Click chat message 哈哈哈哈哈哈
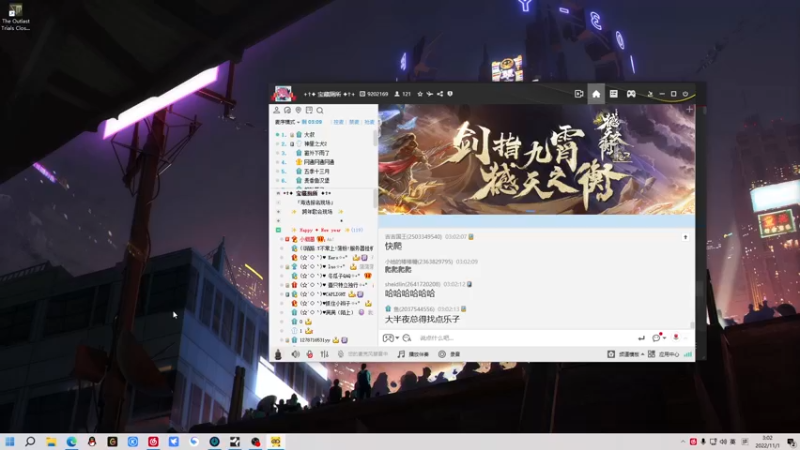Screen dimensions: 800x450 (410, 294)
